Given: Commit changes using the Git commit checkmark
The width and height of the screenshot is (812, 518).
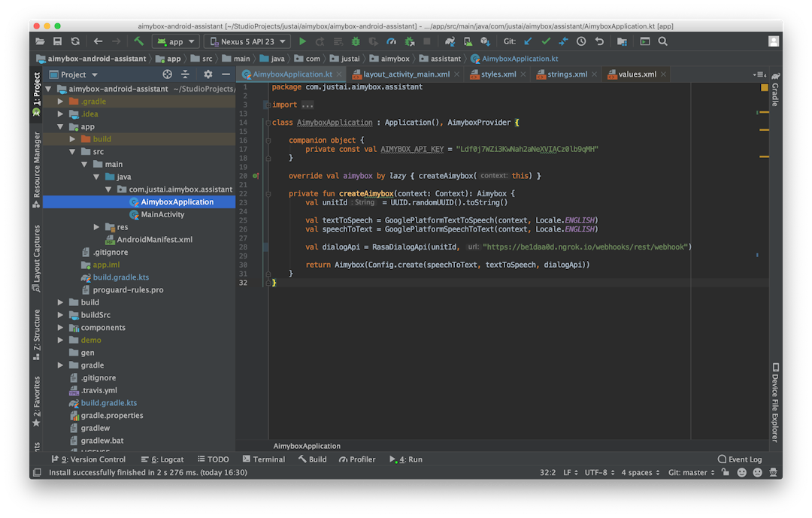Looking at the screenshot, I should click(x=545, y=41).
